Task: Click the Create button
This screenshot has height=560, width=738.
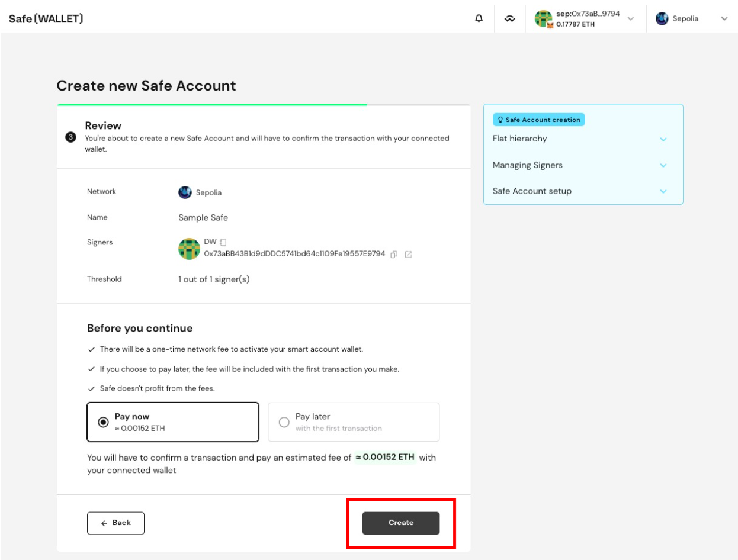Action: click(401, 523)
